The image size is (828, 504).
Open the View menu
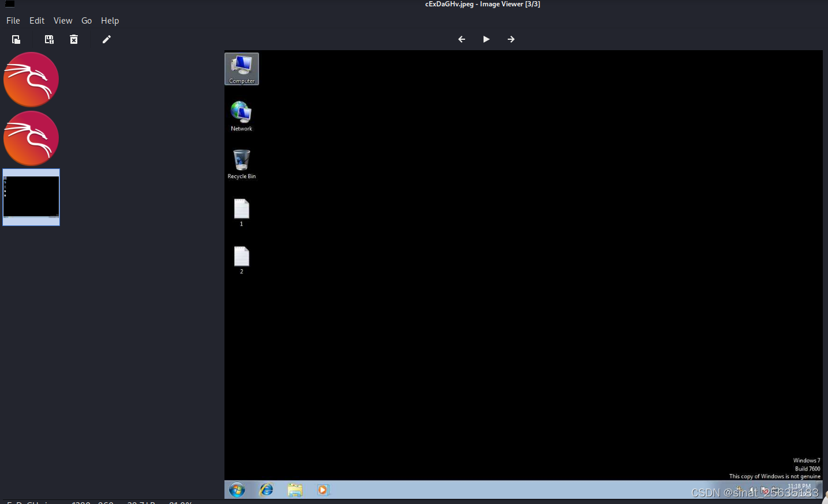pyautogui.click(x=63, y=21)
